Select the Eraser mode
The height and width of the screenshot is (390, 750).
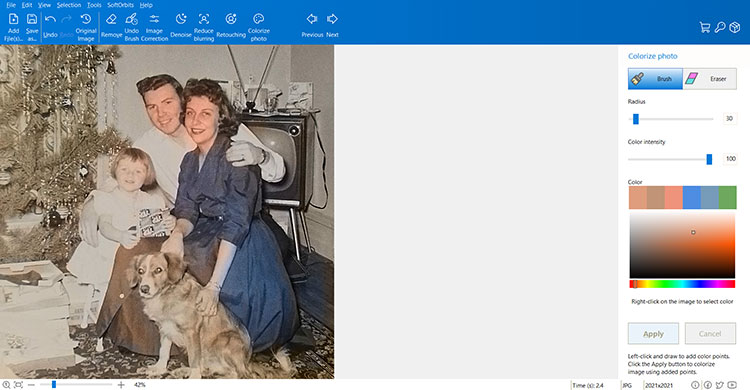click(710, 78)
